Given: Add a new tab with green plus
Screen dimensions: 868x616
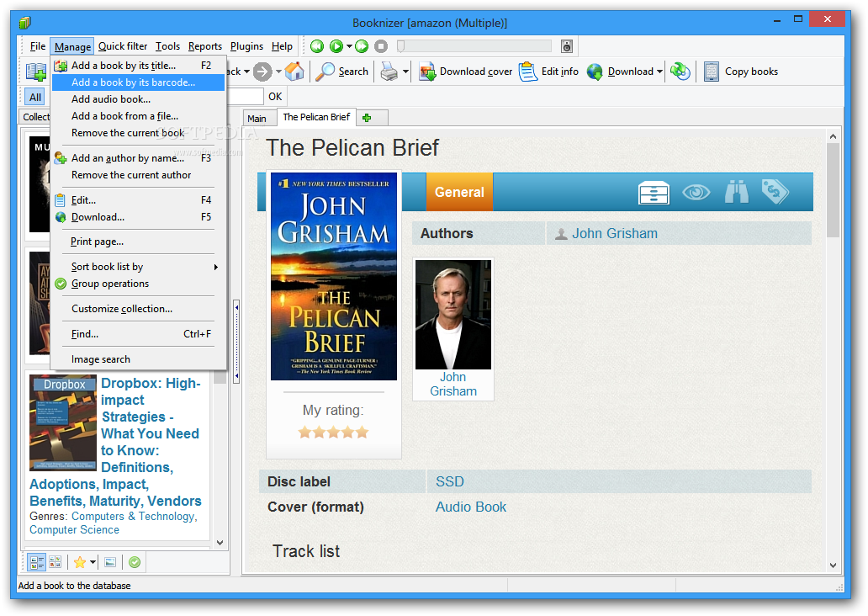Looking at the screenshot, I should pyautogui.click(x=367, y=118).
